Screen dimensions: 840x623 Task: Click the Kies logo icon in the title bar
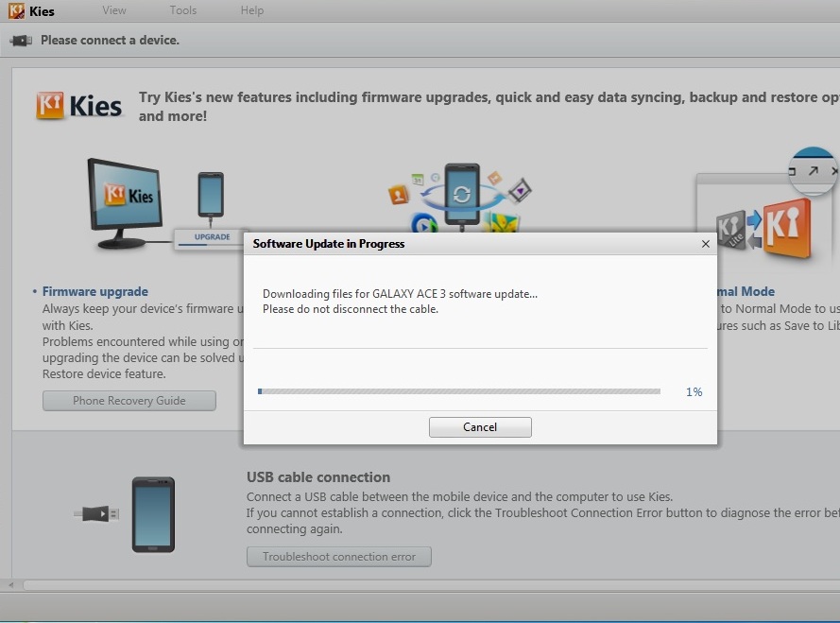coord(16,10)
